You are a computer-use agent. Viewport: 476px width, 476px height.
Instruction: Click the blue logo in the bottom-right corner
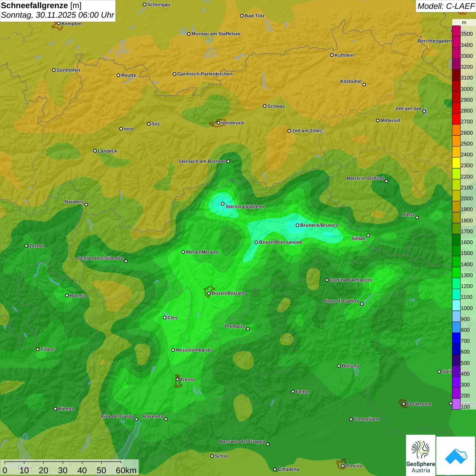456,456
